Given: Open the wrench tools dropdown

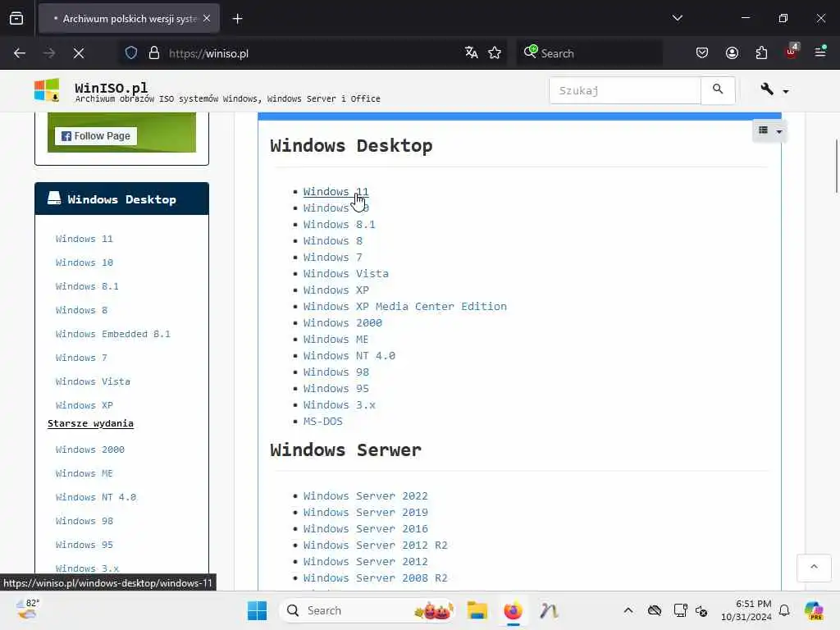Looking at the screenshot, I should pyautogui.click(x=774, y=89).
